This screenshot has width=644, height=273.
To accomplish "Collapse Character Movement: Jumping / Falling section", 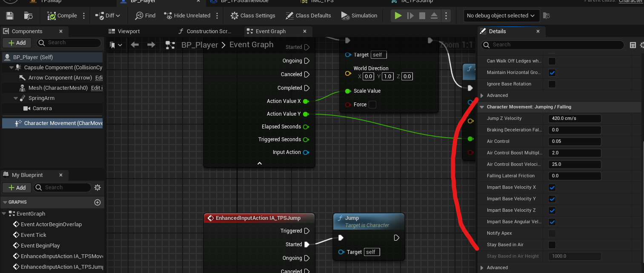I will 482,107.
